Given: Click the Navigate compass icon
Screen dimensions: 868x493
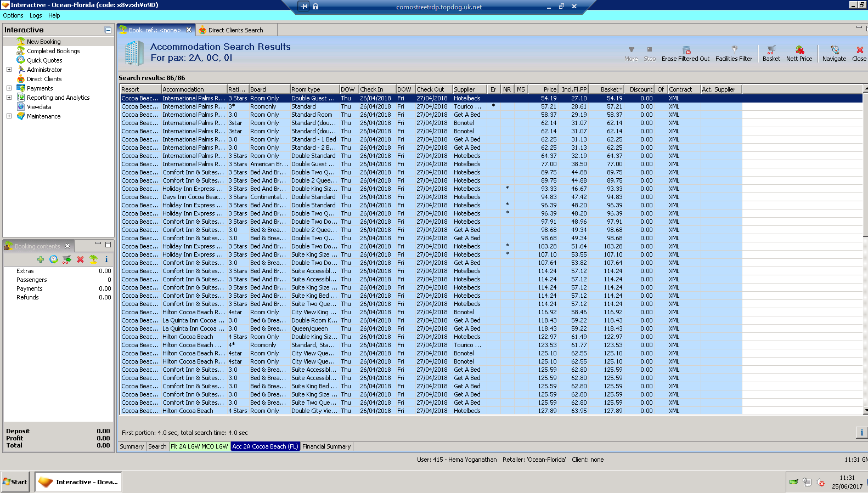Looking at the screenshot, I should (835, 50).
